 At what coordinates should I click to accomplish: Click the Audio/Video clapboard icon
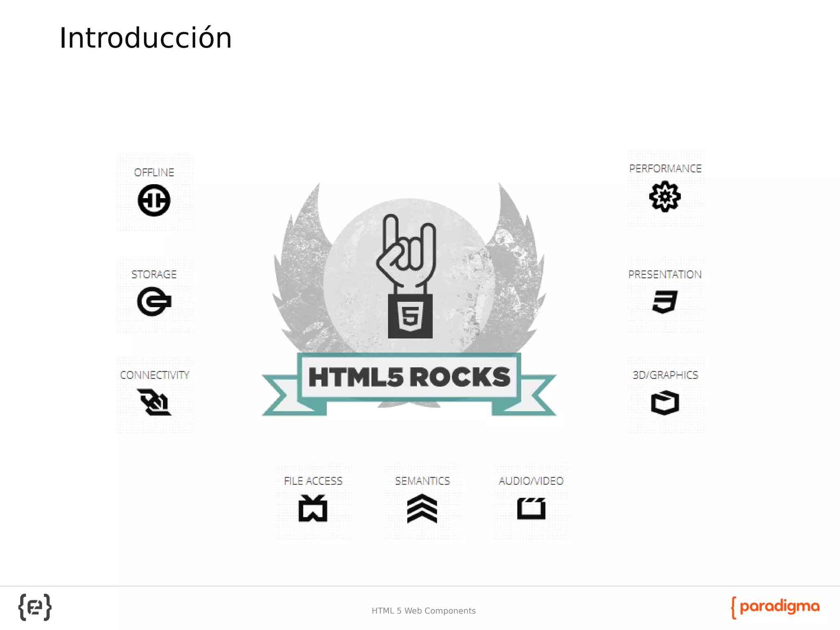531,509
